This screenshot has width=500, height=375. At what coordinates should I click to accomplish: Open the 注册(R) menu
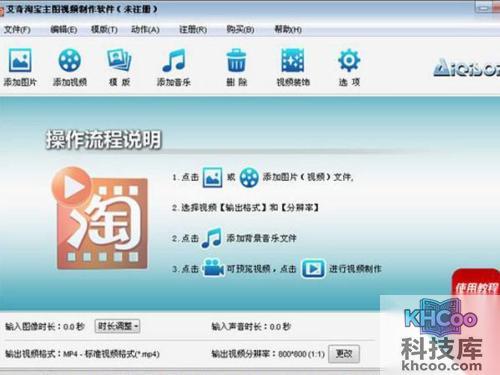tap(193, 30)
